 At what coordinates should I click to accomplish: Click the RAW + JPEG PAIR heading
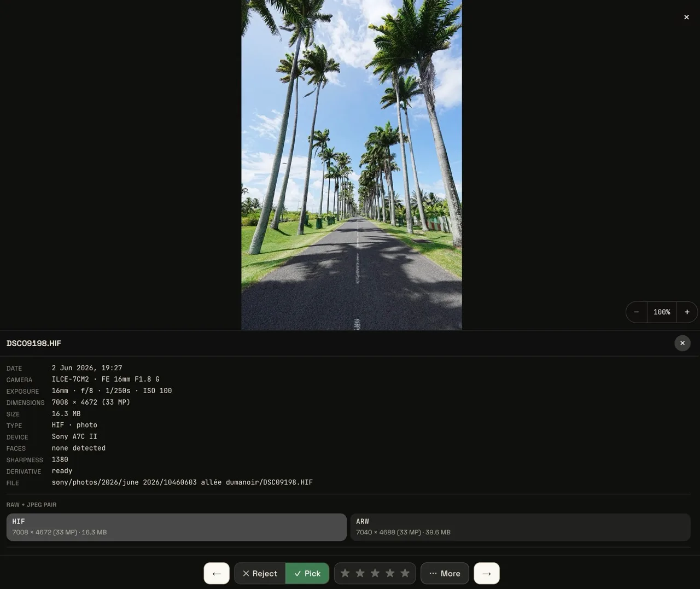click(x=31, y=505)
